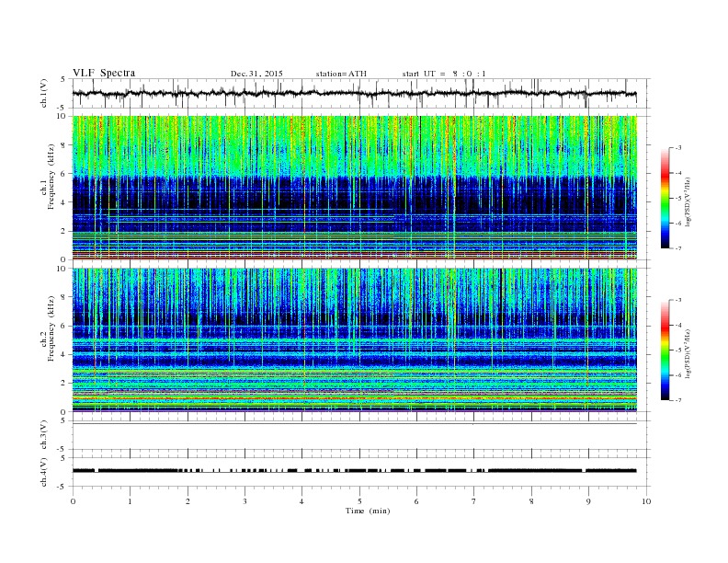Click the "ch.1(V)" axis label
The width and height of the screenshot is (728, 563).
pos(44,94)
